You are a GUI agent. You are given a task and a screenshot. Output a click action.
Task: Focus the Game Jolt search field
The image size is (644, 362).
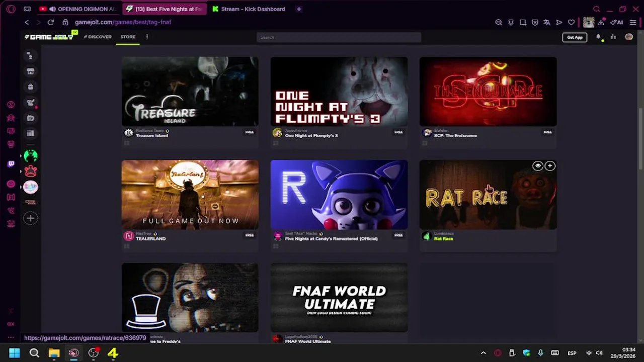click(x=339, y=37)
